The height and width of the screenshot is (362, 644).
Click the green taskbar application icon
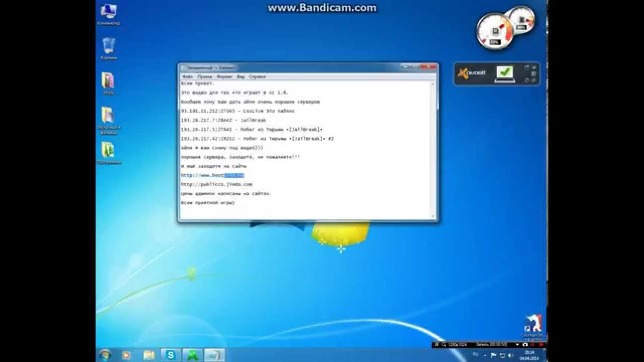(x=193, y=355)
